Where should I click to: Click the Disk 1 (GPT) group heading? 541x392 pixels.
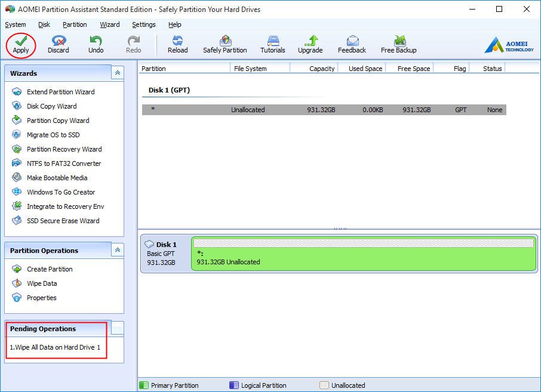click(169, 90)
